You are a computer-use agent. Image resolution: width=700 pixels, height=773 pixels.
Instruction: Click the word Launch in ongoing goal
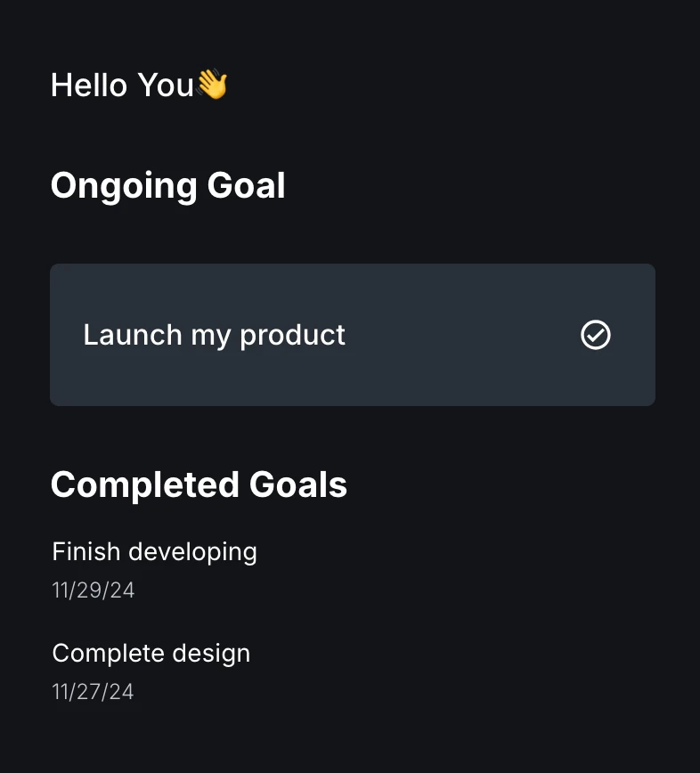click(x=133, y=335)
